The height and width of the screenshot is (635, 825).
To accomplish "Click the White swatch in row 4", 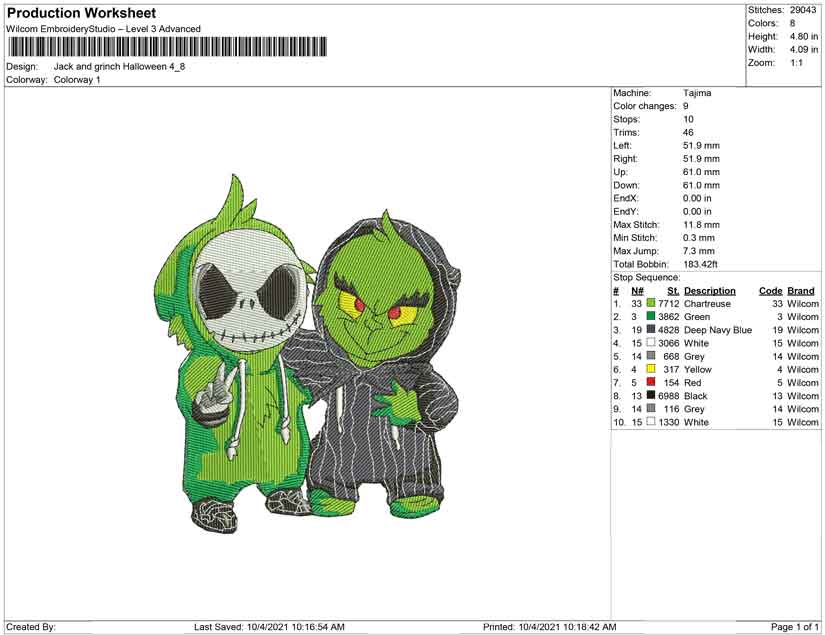I will coord(651,342).
